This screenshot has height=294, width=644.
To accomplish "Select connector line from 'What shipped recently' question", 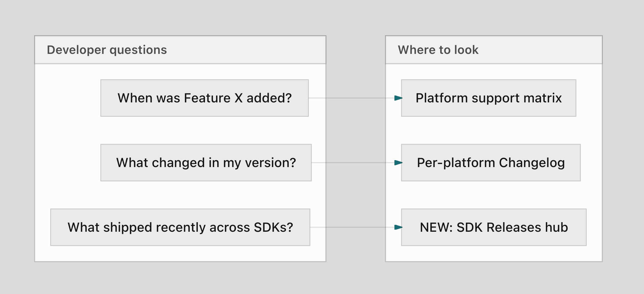I will tap(352, 227).
